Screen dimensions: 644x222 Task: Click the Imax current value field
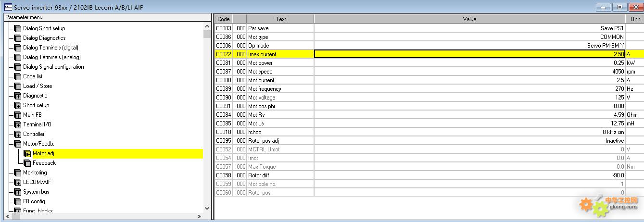469,54
